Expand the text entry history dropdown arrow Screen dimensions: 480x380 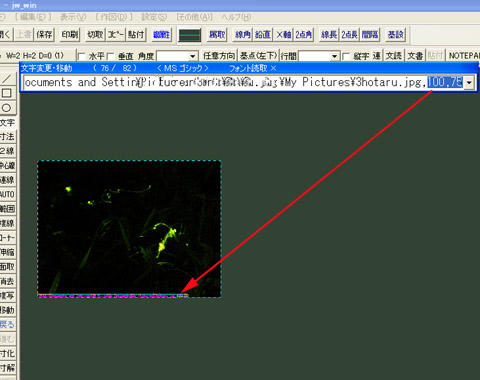(469, 82)
